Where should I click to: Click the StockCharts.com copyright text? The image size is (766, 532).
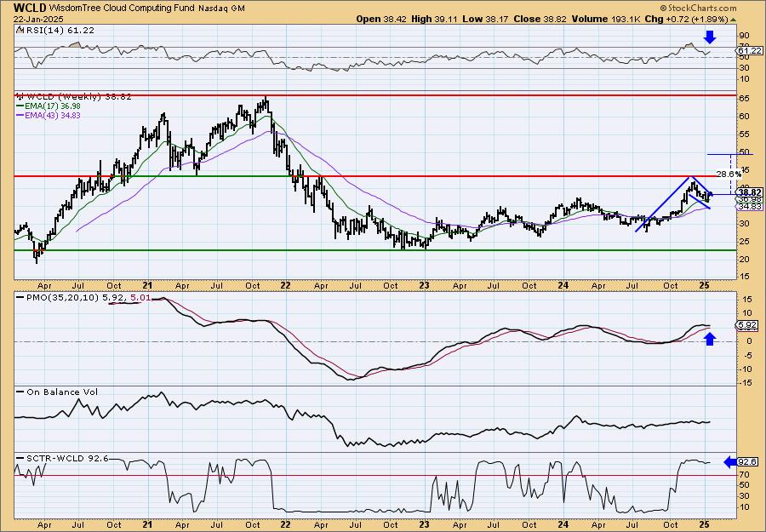coord(698,9)
